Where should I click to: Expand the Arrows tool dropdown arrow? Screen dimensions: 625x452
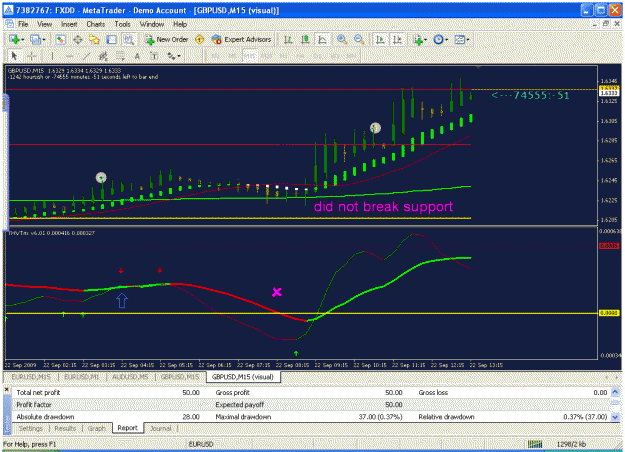[179, 56]
